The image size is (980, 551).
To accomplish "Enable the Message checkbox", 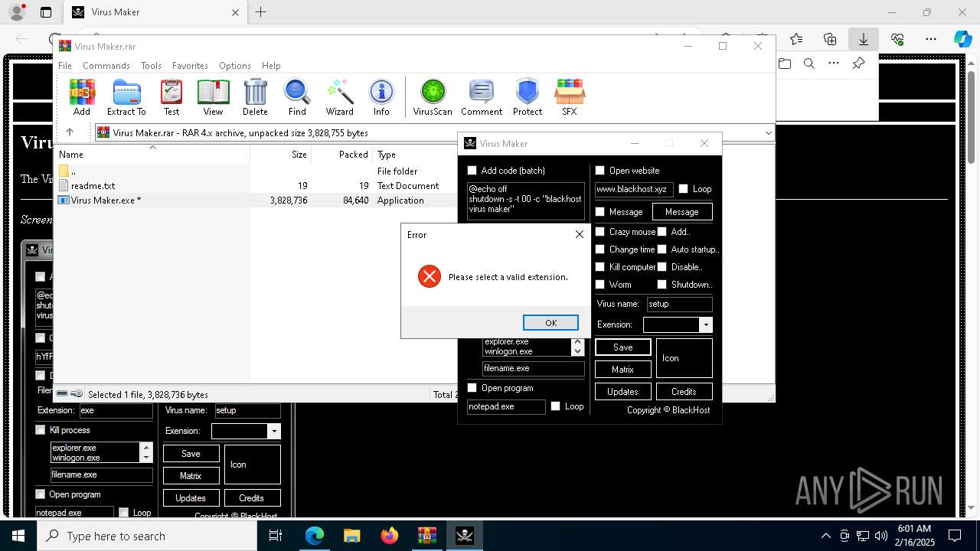I will click(x=599, y=212).
